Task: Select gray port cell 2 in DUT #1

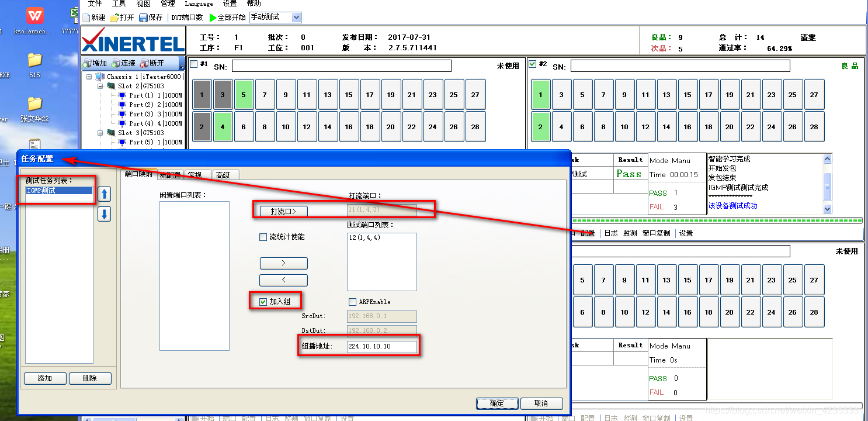Action: pyautogui.click(x=202, y=127)
